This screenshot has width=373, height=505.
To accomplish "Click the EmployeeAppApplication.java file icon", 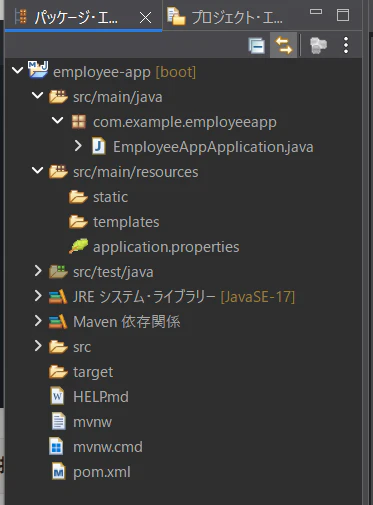I will coord(99,146).
